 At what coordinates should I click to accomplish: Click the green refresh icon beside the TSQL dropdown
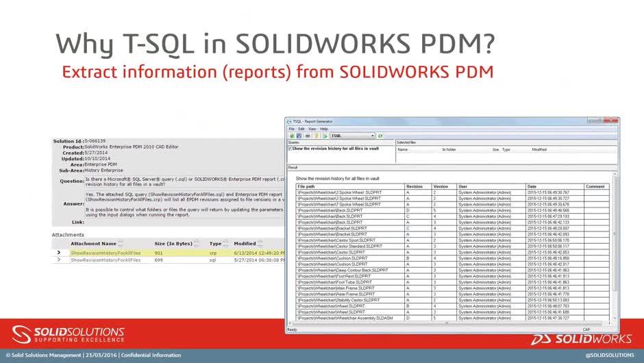(x=380, y=136)
